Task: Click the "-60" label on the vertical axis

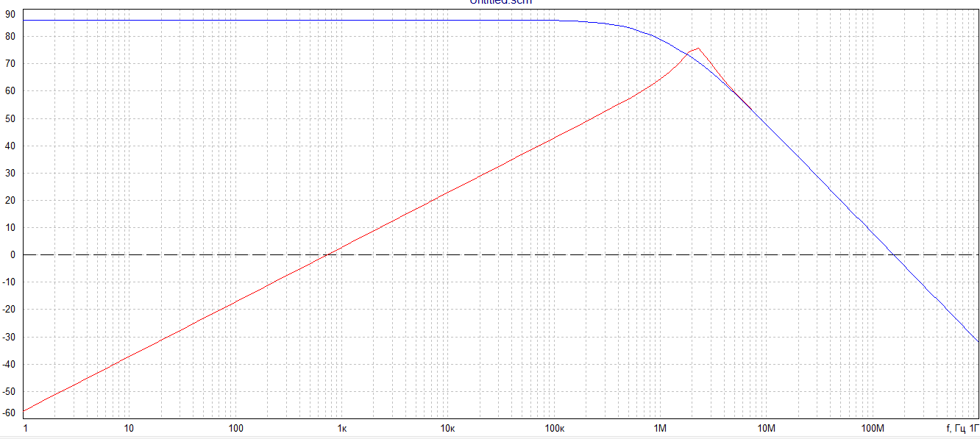Action: pyautogui.click(x=9, y=413)
